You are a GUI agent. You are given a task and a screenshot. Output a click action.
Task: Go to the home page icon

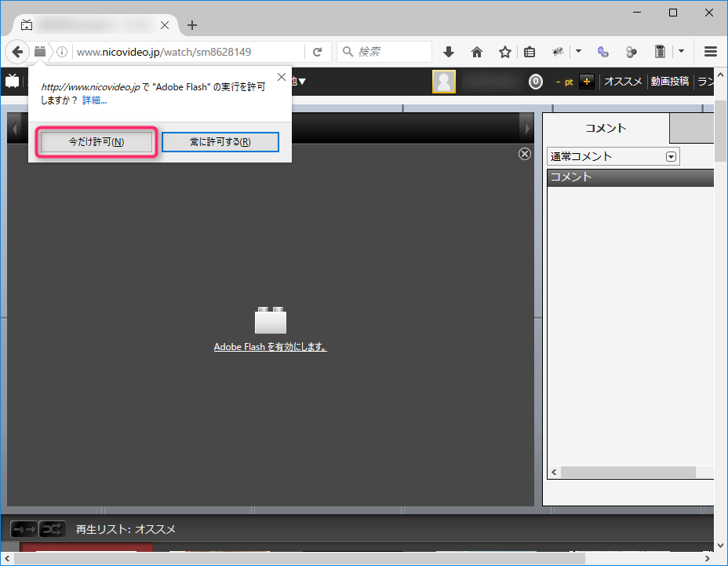(477, 52)
